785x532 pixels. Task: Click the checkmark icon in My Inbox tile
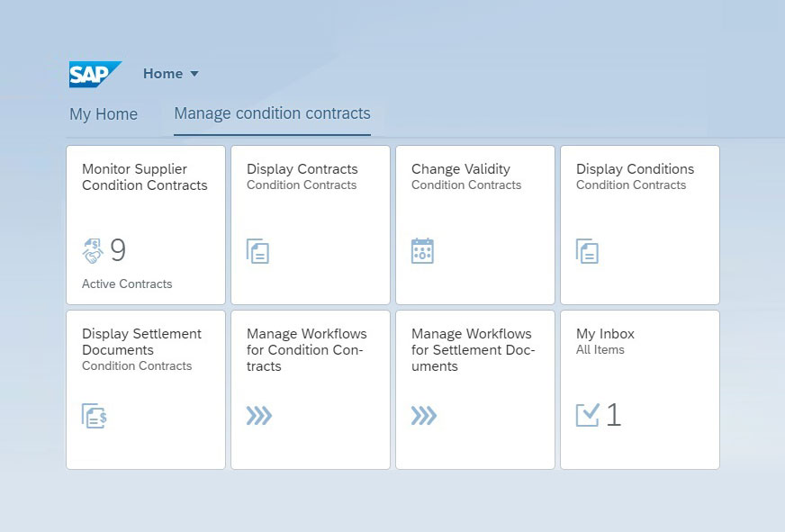point(587,415)
